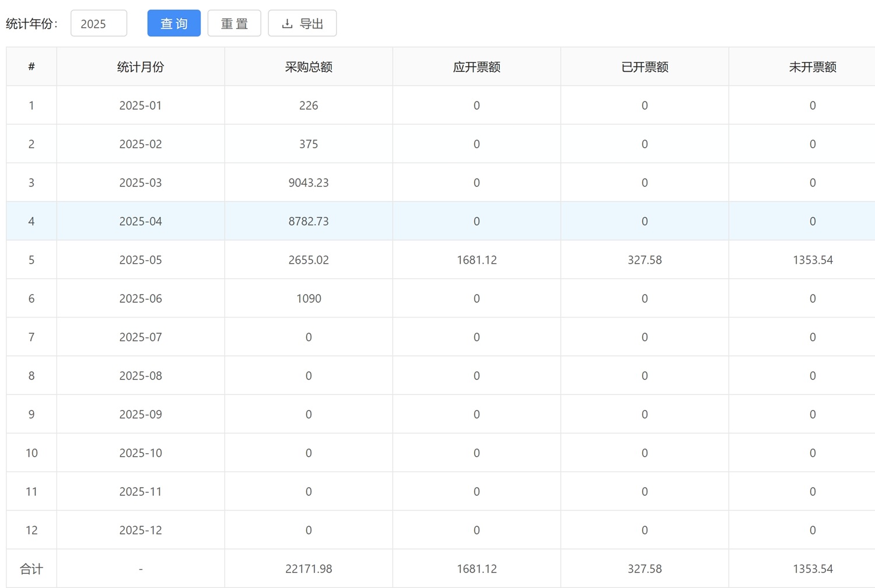
Task: Click the total purchase amount 22171.98
Action: (309, 569)
